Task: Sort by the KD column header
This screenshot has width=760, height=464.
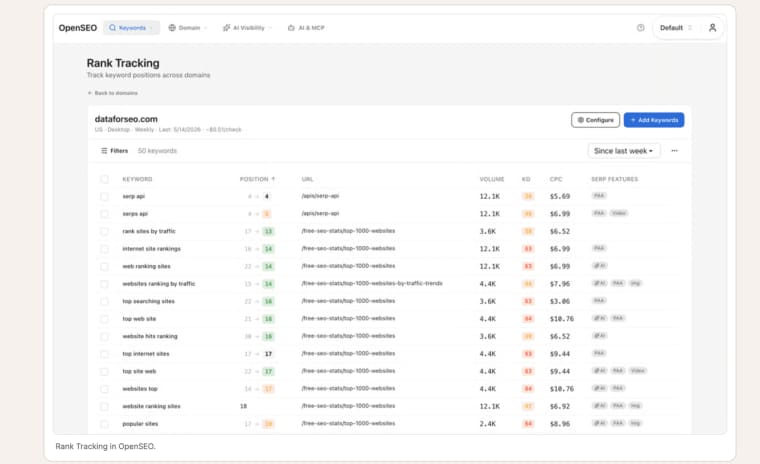Action: 526,179
